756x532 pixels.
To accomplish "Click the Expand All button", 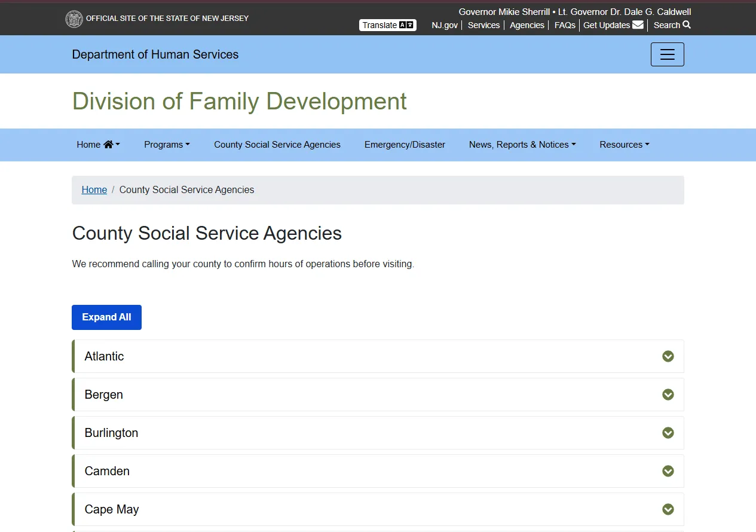I will pyautogui.click(x=106, y=317).
